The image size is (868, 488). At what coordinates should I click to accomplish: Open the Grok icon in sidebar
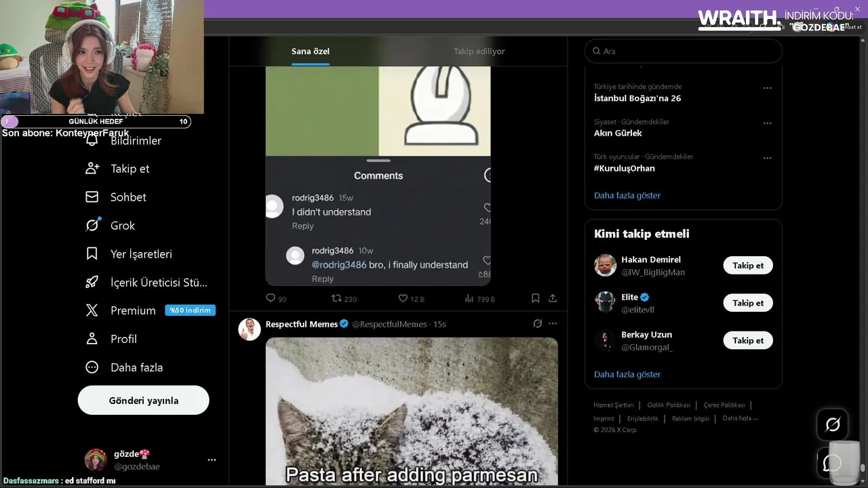click(x=92, y=225)
